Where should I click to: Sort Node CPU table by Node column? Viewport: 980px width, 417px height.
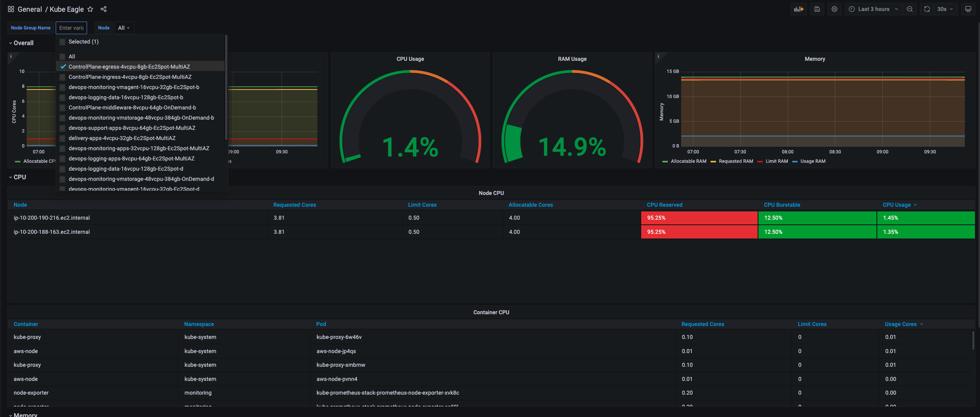coord(20,205)
